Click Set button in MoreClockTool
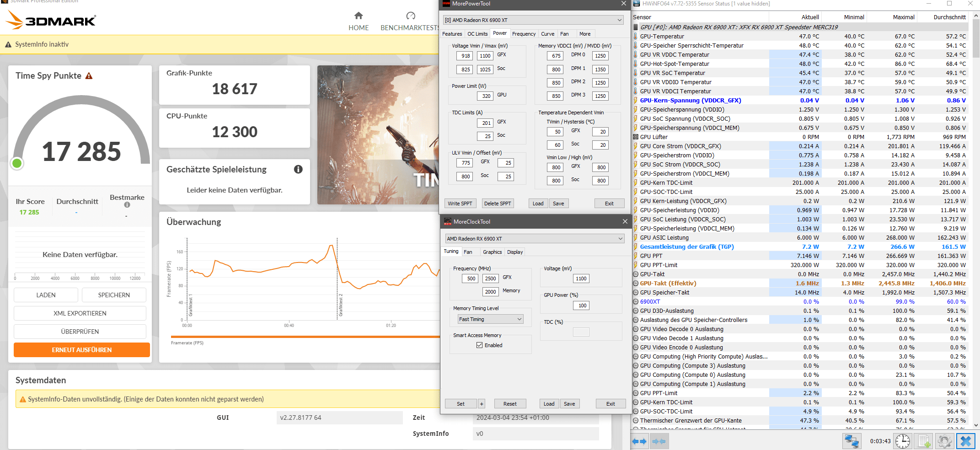This screenshot has width=980, height=450. (x=461, y=404)
